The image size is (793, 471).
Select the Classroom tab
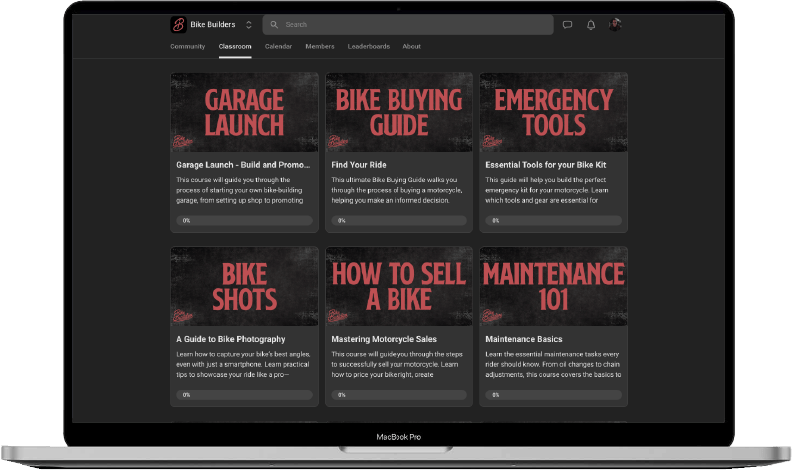235,46
